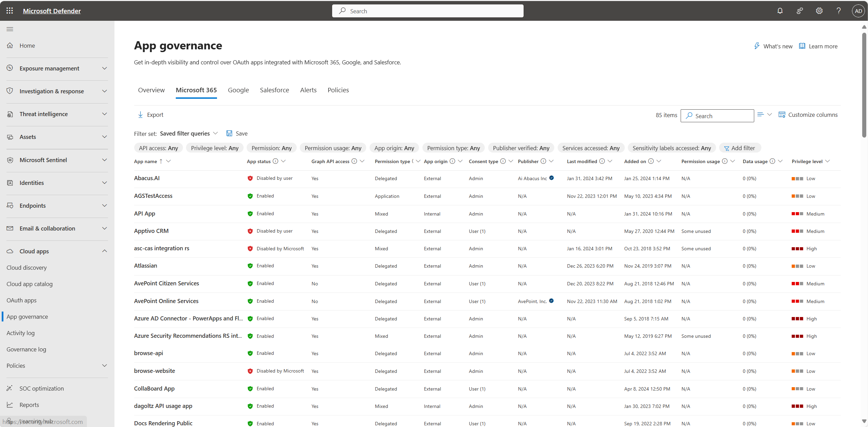Click the search input field

[716, 115]
